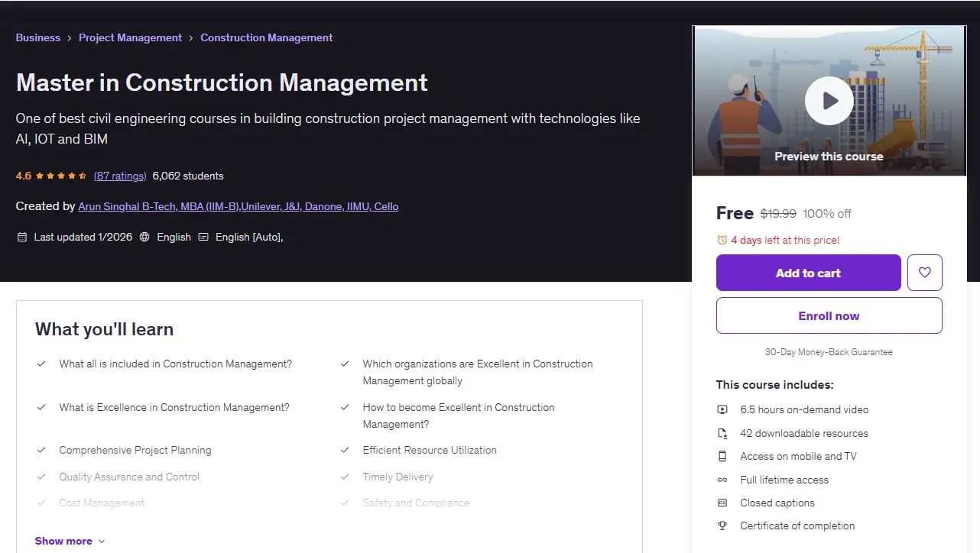This screenshot has height=553, width=980.
Task: Click the Last updated calendar icon
Action: click(x=22, y=237)
